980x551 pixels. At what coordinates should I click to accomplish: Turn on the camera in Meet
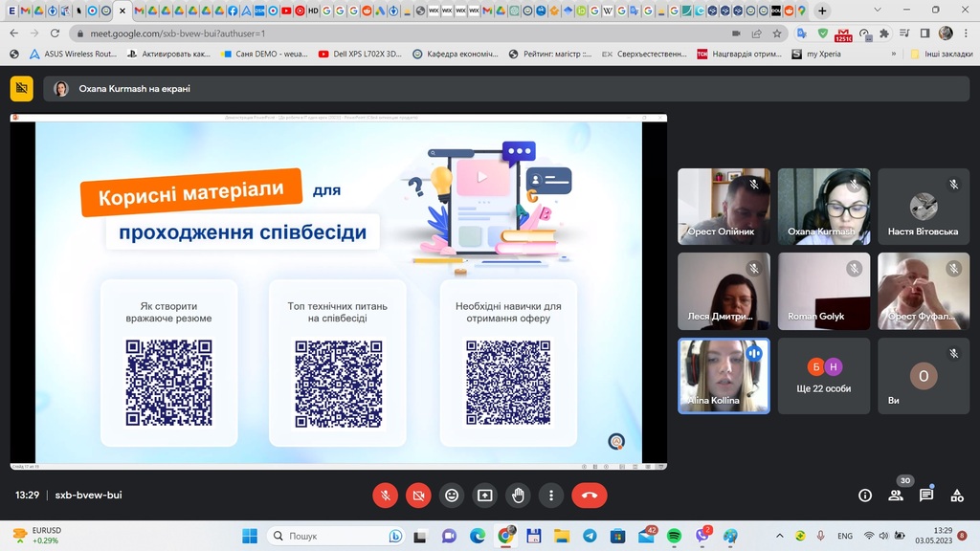(x=418, y=496)
